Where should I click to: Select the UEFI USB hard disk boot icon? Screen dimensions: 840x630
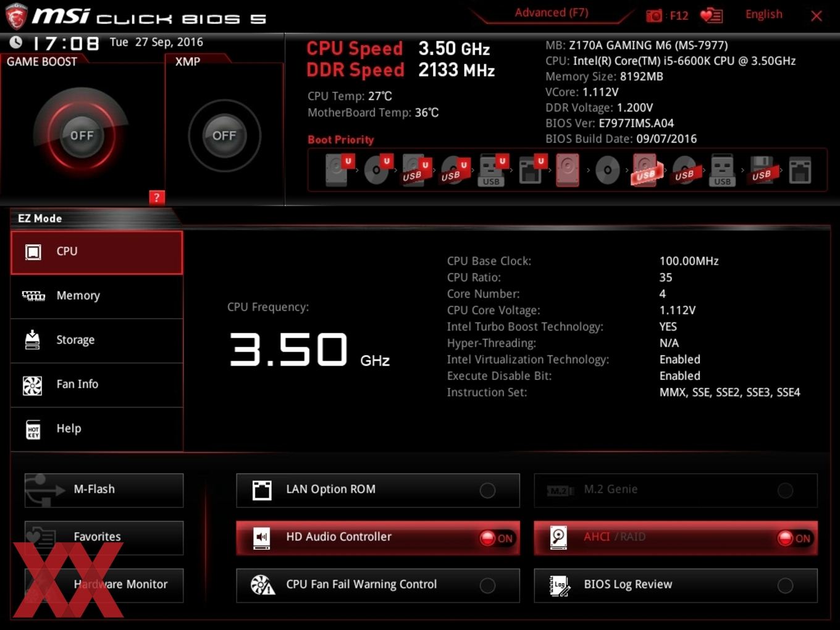click(416, 170)
